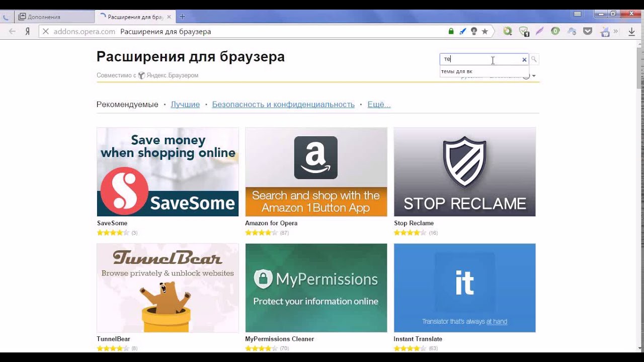Open Yandex home via the Я button
644x362 pixels.
tap(28, 31)
